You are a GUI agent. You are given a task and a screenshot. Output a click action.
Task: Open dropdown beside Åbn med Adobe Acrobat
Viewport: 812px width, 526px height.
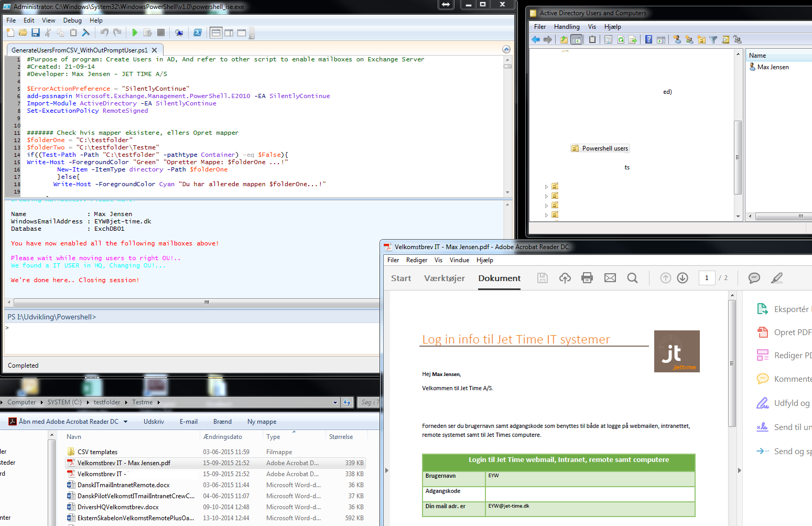click(126, 422)
